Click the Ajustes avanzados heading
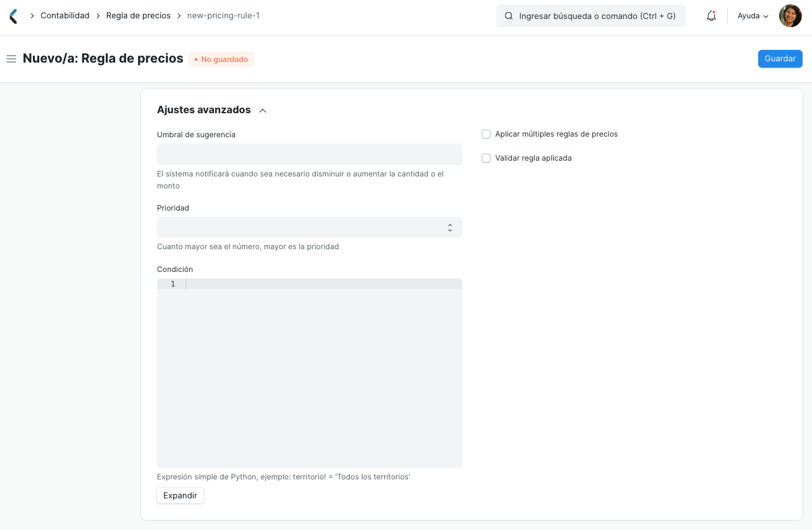812x530 pixels. tap(204, 110)
